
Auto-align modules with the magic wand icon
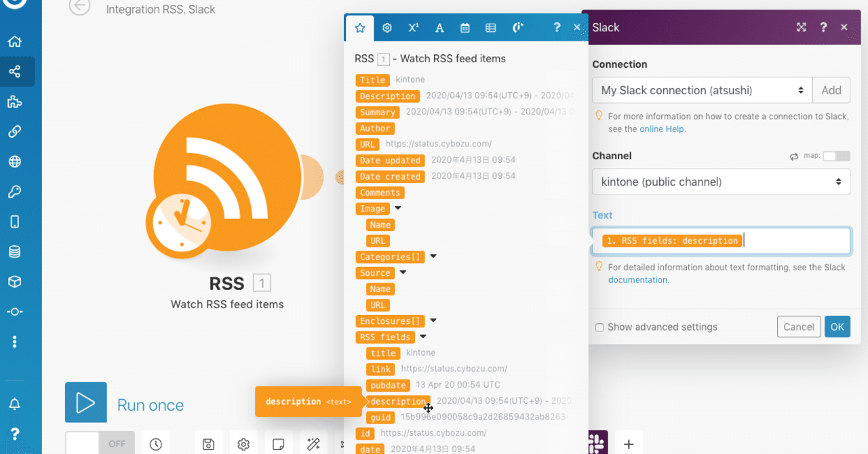313,445
